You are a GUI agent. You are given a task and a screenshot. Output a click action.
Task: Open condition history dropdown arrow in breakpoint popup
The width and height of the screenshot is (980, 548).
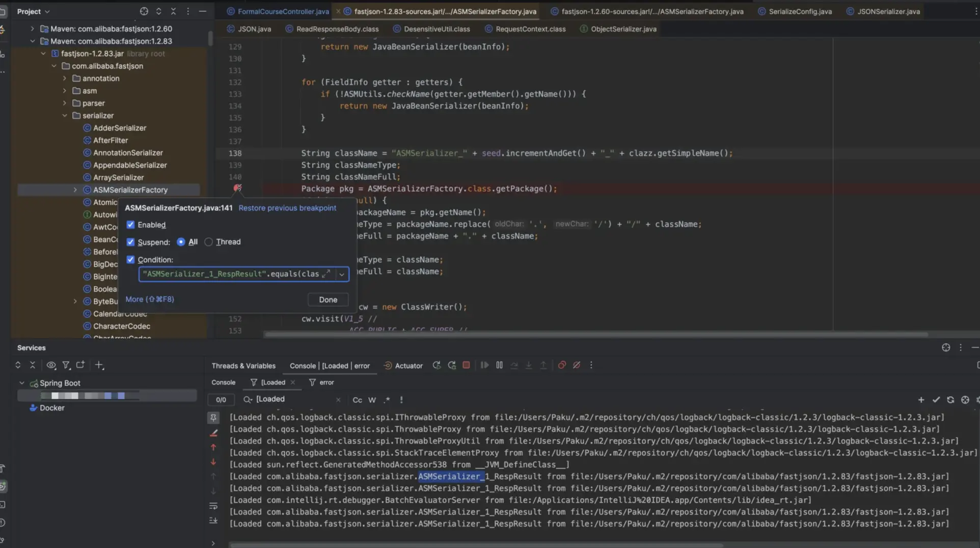point(342,274)
